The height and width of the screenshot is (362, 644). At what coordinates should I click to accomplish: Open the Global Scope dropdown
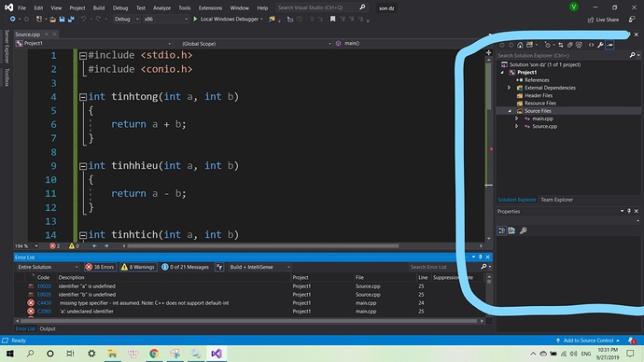(x=254, y=43)
